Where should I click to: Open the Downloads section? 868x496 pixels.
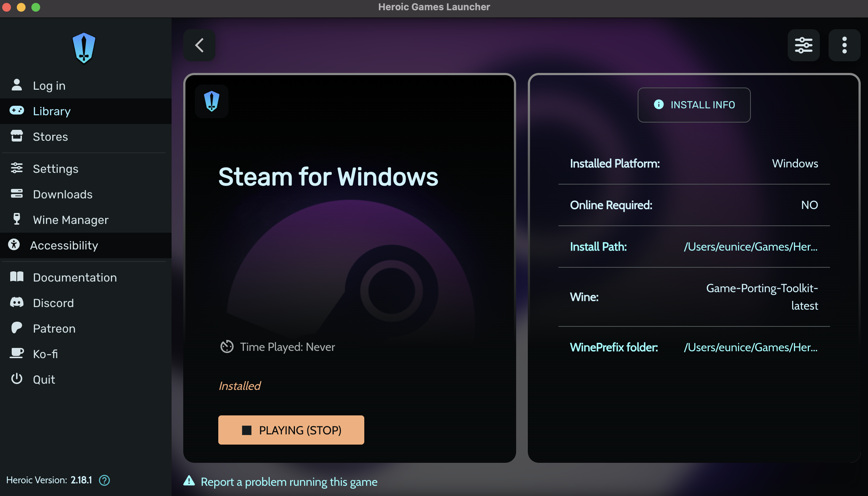pos(62,194)
